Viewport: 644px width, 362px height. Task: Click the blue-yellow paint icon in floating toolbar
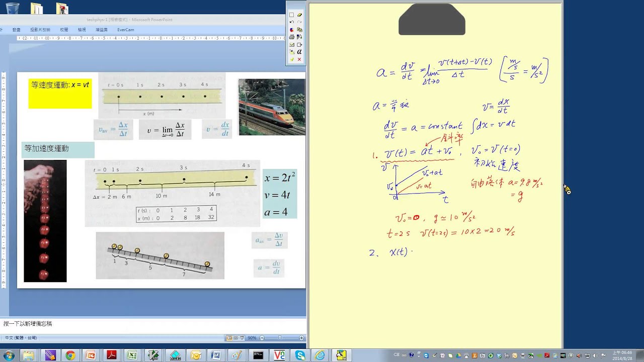pyautogui.click(x=299, y=37)
